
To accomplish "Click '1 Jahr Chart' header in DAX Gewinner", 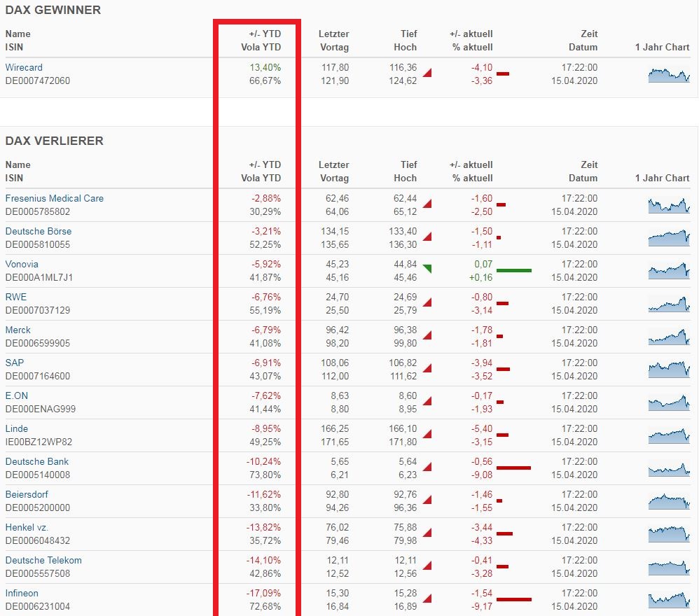I will [x=662, y=47].
